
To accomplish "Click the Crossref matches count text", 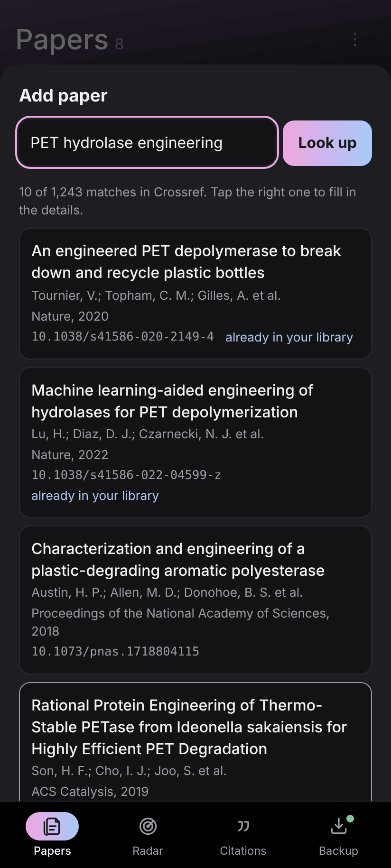I will tap(187, 201).
